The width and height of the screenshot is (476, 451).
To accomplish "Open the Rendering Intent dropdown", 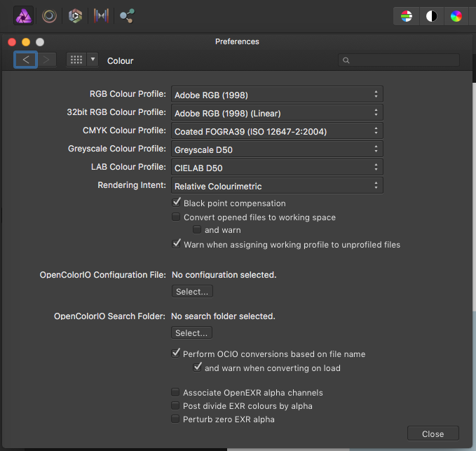I will coord(277,186).
